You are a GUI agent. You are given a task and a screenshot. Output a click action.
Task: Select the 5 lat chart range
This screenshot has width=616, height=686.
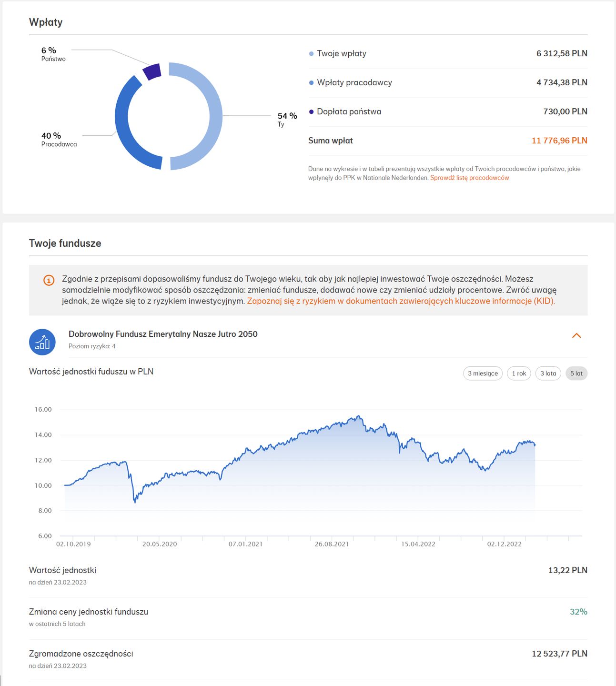pyautogui.click(x=576, y=373)
